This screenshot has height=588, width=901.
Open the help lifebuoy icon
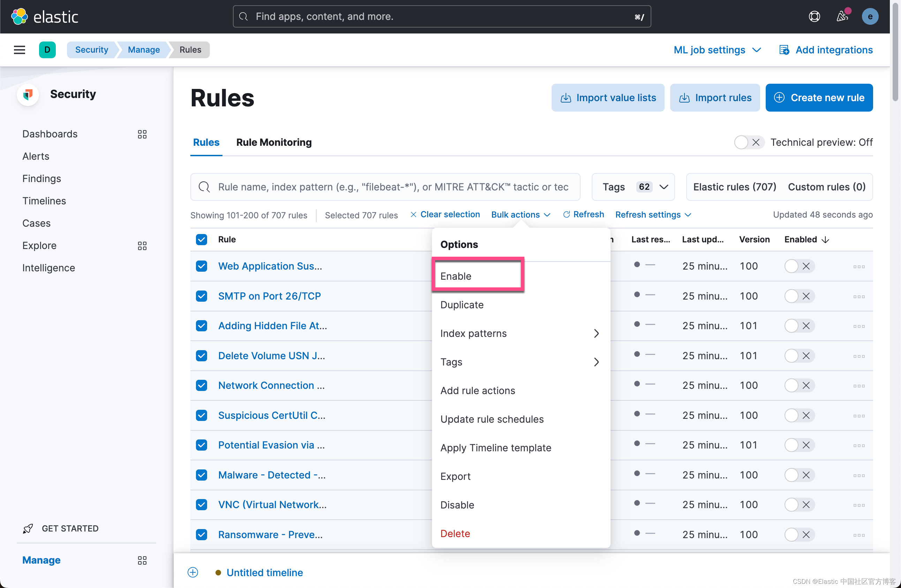[814, 16]
